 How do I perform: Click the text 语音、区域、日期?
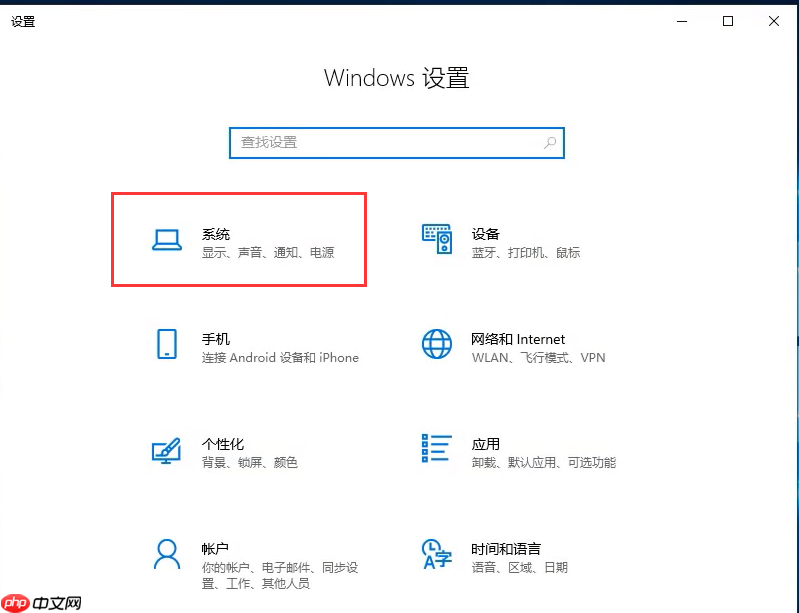519,568
